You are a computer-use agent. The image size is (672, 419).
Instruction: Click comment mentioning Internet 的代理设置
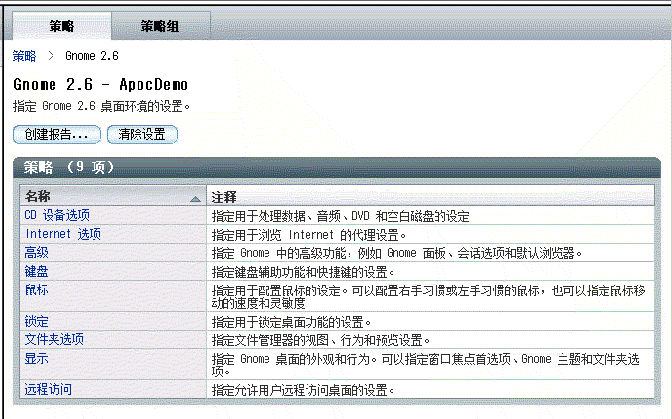click(x=309, y=235)
